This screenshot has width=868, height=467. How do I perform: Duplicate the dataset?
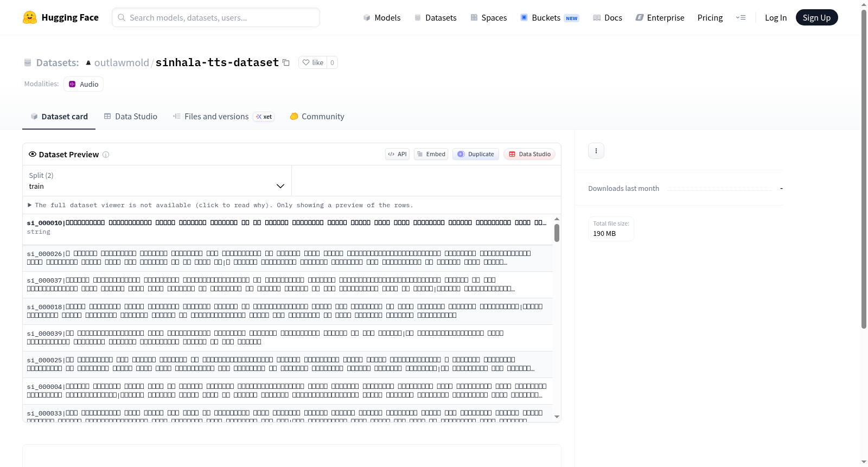476,154
